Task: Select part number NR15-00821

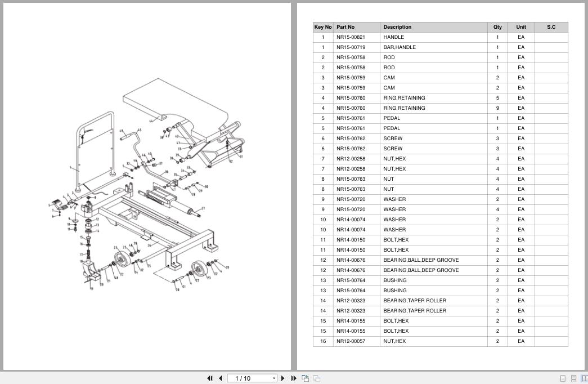Action: click(x=351, y=37)
